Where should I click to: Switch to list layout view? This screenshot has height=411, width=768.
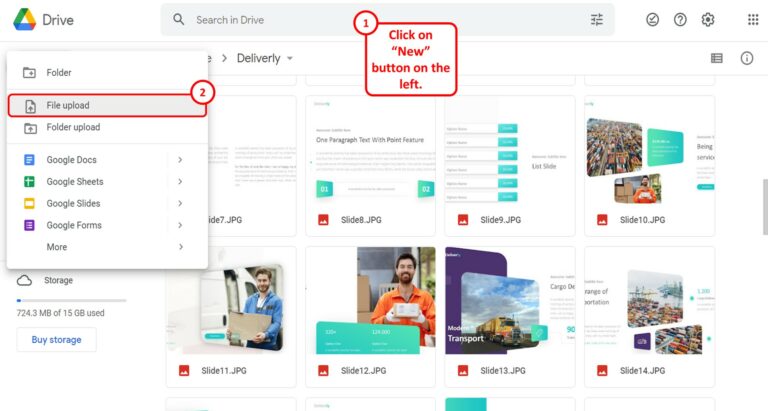(716, 58)
